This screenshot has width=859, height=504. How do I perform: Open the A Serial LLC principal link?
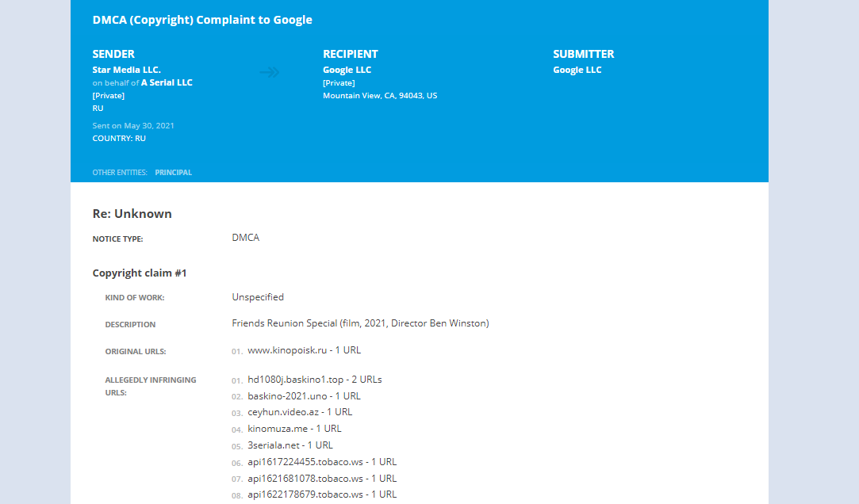point(167,82)
